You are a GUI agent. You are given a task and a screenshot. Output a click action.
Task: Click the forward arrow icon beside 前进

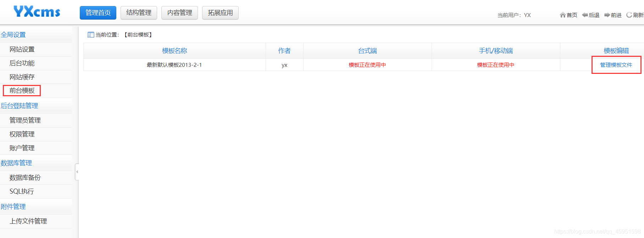point(607,15)
